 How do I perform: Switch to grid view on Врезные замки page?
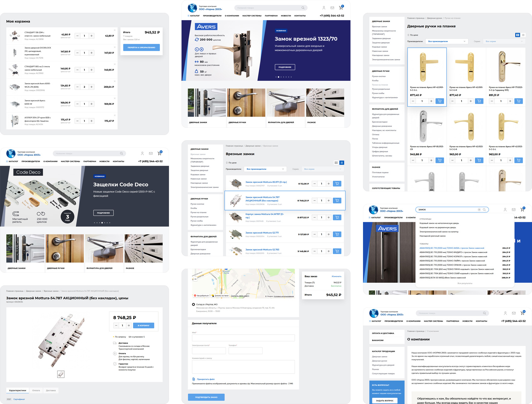tap(336, 163)
